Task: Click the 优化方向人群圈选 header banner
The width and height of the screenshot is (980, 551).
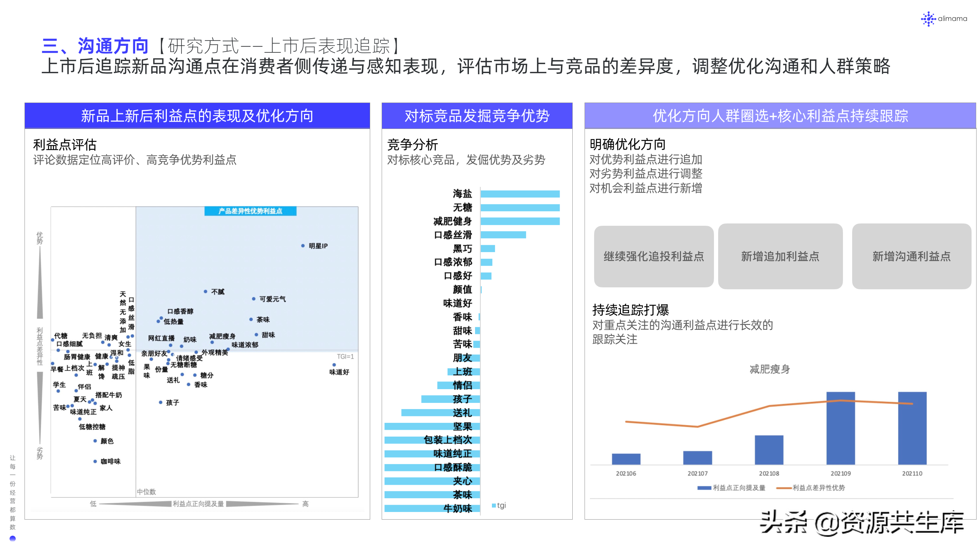Action: (780, 116)
